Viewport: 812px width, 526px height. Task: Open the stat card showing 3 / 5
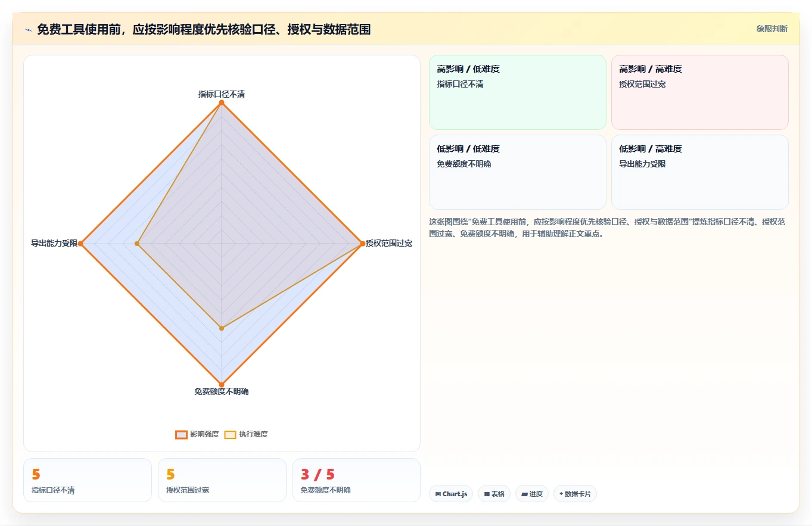click(356, 480)
